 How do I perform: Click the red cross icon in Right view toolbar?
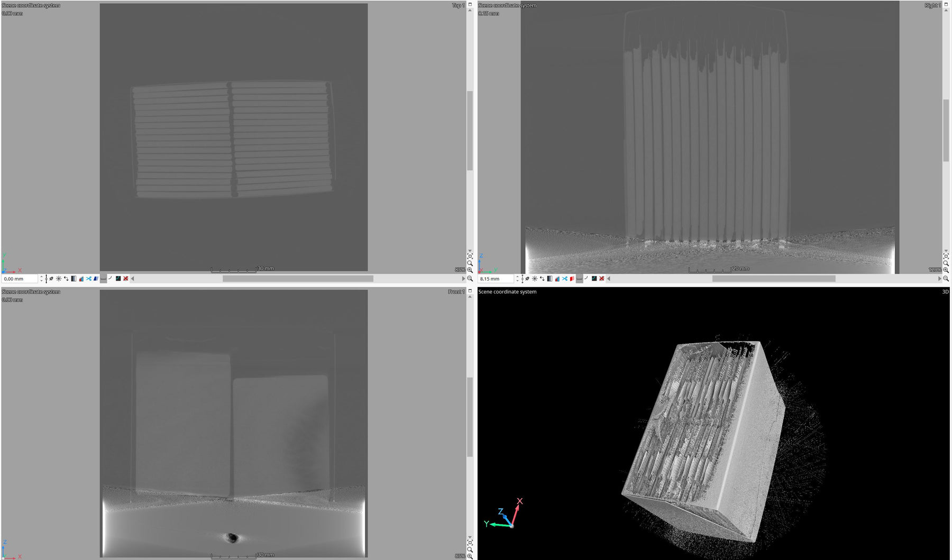(x=602, y=279)
